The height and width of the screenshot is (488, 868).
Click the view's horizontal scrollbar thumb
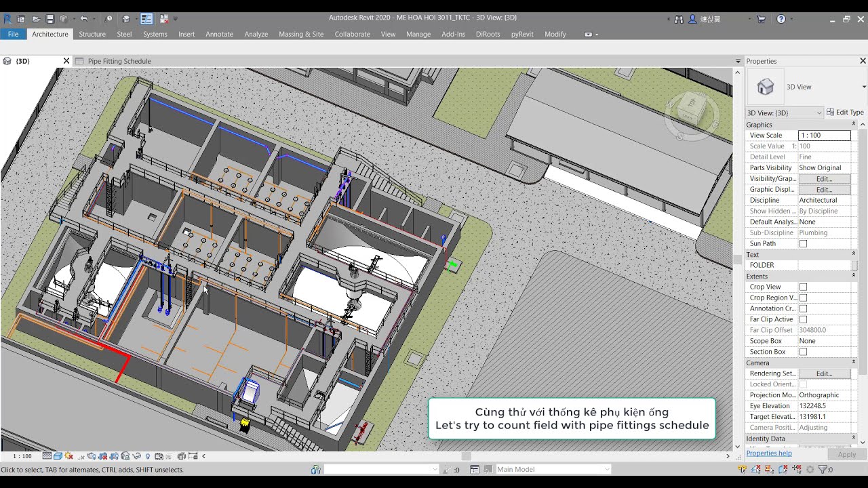466,456
